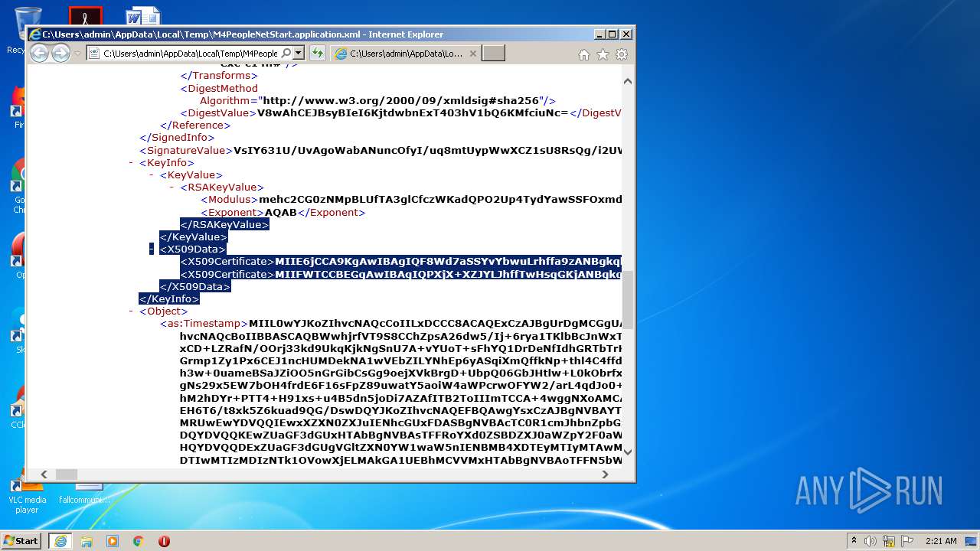Collapse the RSAKeyValue XML node
The image size is (980, 551).
(x=172, y=187)
